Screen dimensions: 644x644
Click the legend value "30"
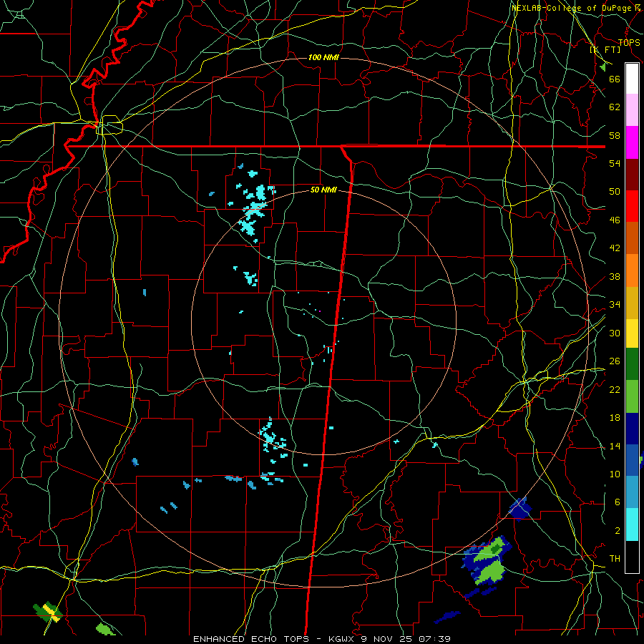[x=615, y=333]
